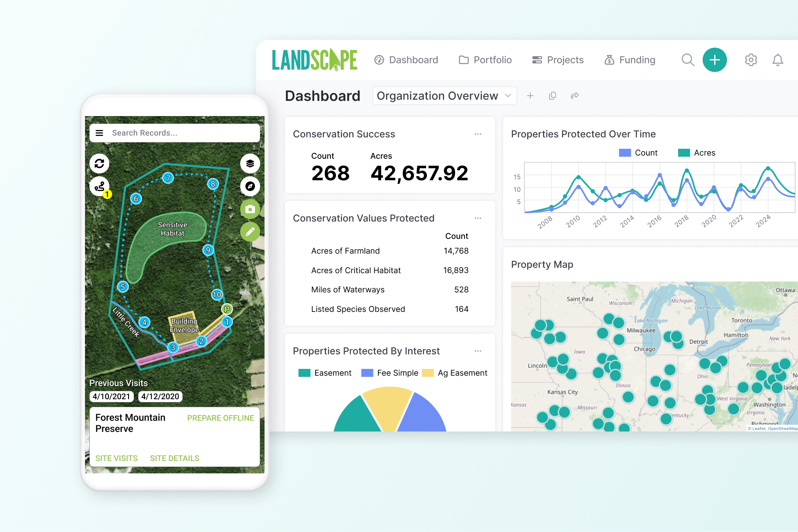
Task: Open notifications via the bell icon
Action: tap(777, 59)
